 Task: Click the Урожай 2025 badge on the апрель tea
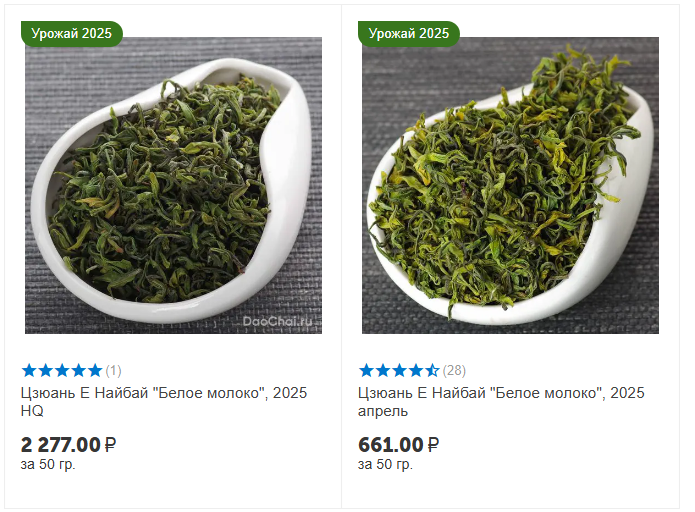pos(409,34)
